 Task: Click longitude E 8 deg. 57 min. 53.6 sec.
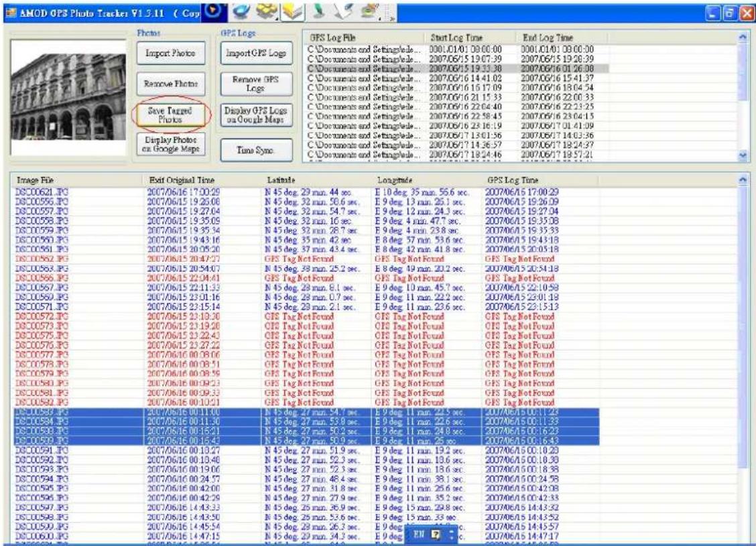click(x=420, y=240)
